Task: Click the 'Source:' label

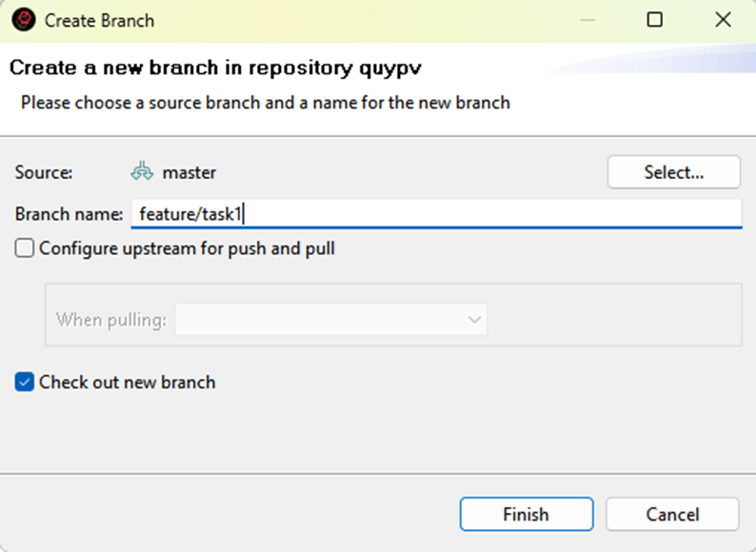Action: click(x=44, y=172)
